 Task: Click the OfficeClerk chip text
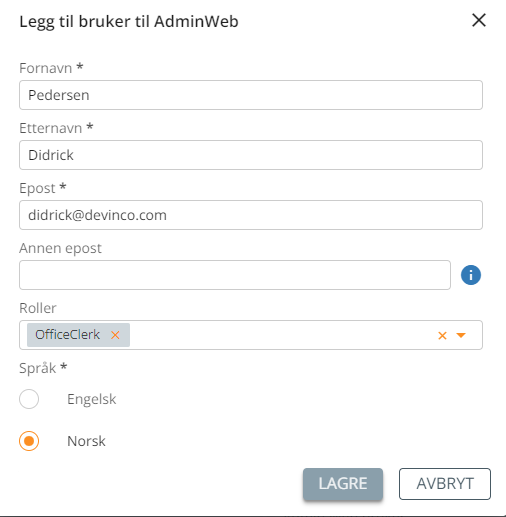click(67, 335)
